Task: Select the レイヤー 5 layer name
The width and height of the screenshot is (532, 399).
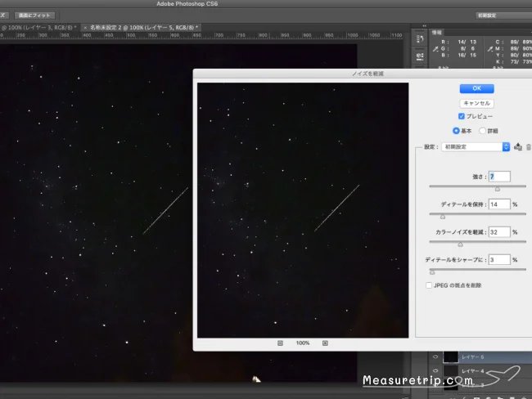Action: [x=472, y=357]
